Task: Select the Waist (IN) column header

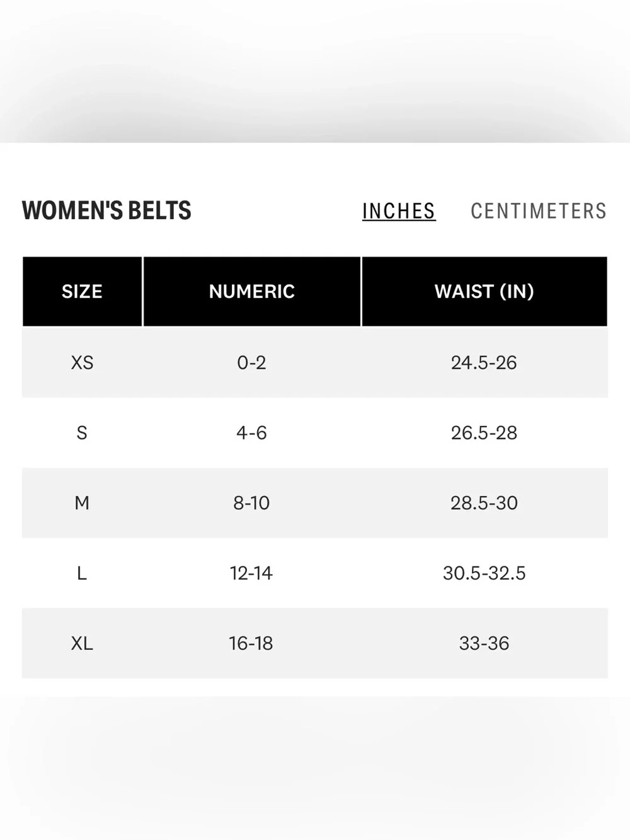Action: point(484,291)
